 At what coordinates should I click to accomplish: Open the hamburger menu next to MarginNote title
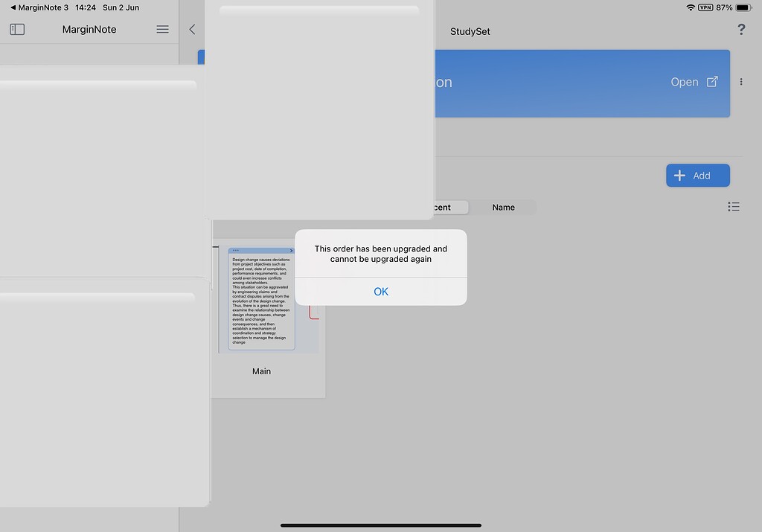(161, 29)
